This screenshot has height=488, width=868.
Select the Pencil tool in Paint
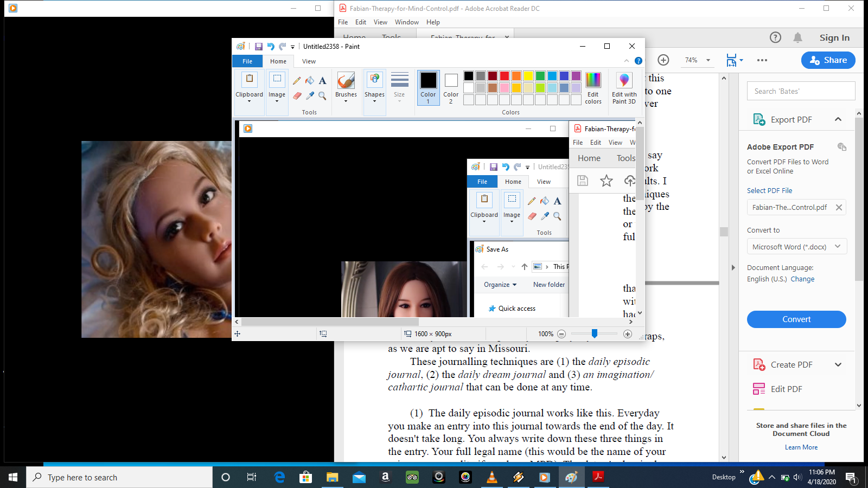297,81
